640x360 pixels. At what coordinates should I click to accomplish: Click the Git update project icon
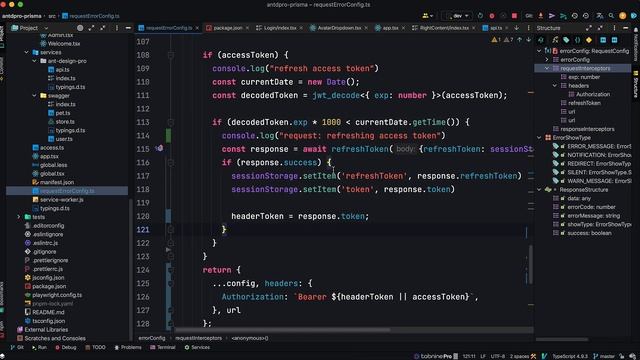click(x=541, y=16)
